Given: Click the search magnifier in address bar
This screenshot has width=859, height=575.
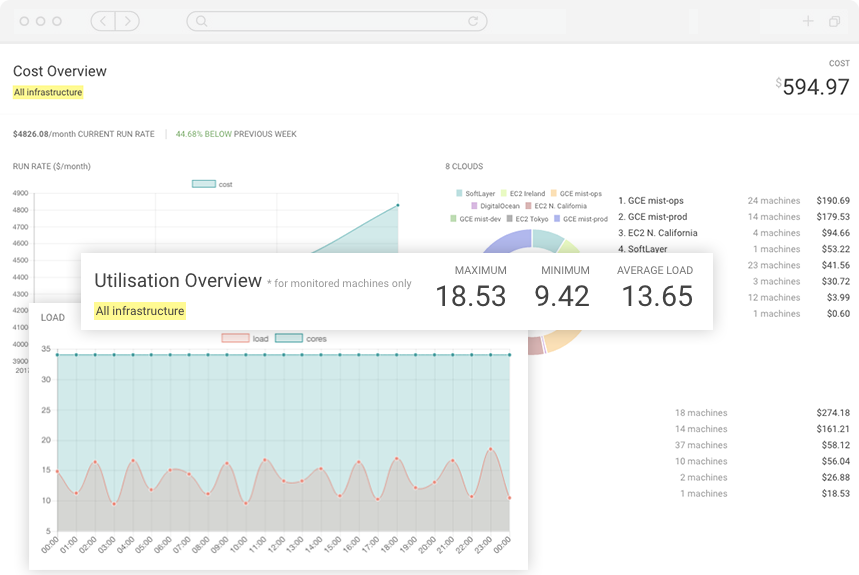Looking at the screenshot, I should (201, 21).
